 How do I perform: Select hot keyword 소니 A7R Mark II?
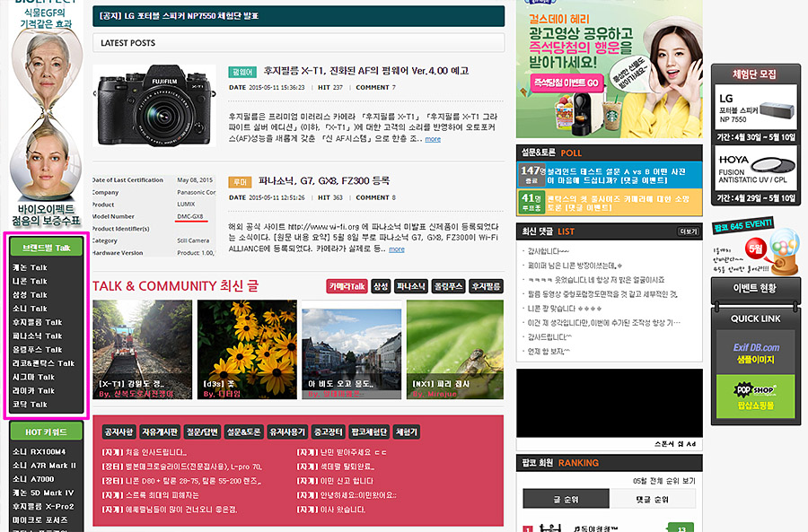44,465
